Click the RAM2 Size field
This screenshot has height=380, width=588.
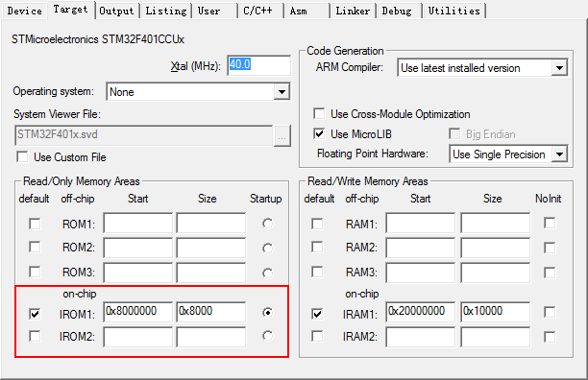(x=496, y=248)
